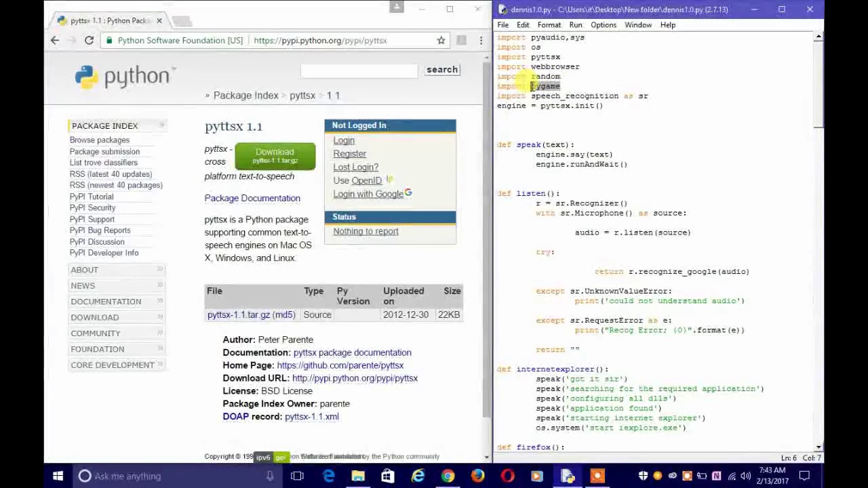Image resolution: width=868 pixels, height=488 pixels.
Task: Open RSS (latest 40 updates) link
Action: (x=111, y=174)
